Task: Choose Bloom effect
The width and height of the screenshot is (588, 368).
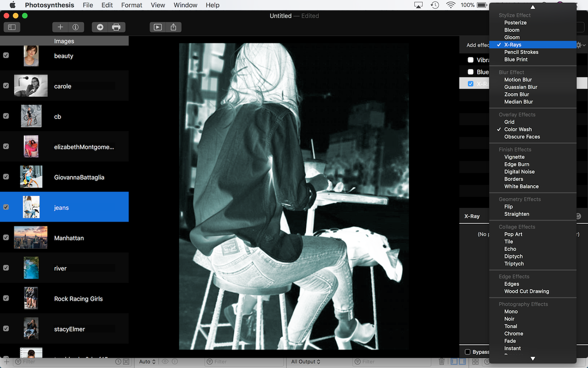Action: 533,30
